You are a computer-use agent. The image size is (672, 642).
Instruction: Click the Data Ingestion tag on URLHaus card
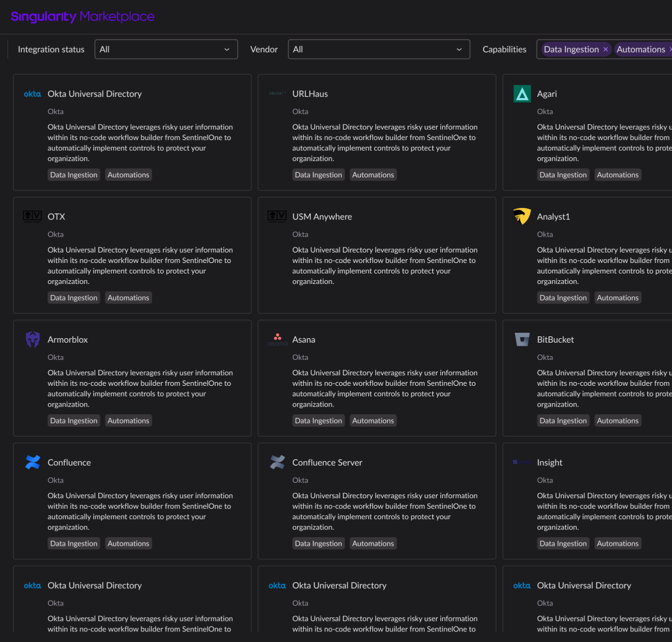[x=319, y=175]
